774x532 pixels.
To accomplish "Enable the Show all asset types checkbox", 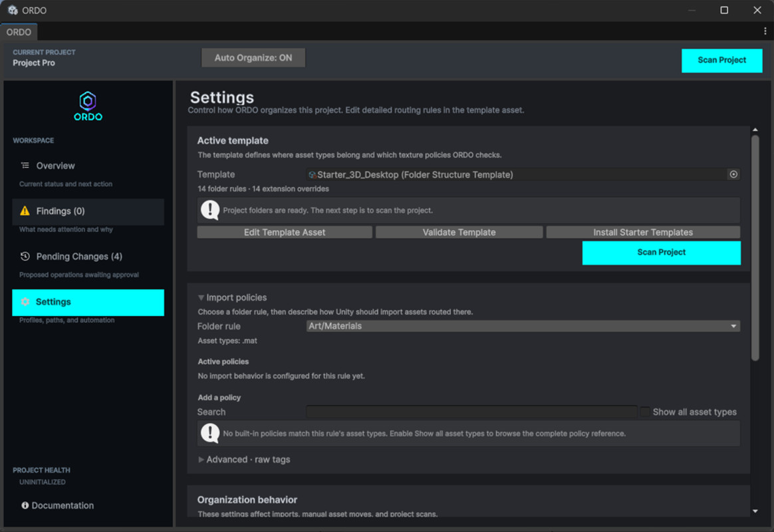I will point(645,412).
